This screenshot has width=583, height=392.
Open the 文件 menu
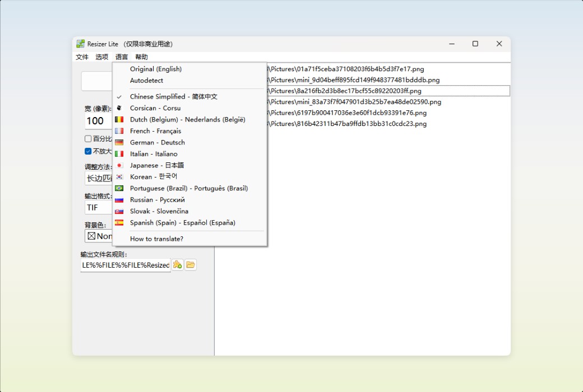click(x=81, y=57)
